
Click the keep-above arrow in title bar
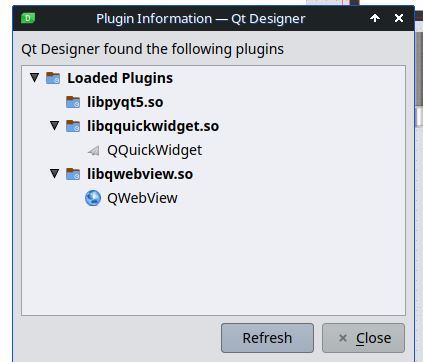pos(375,18)
